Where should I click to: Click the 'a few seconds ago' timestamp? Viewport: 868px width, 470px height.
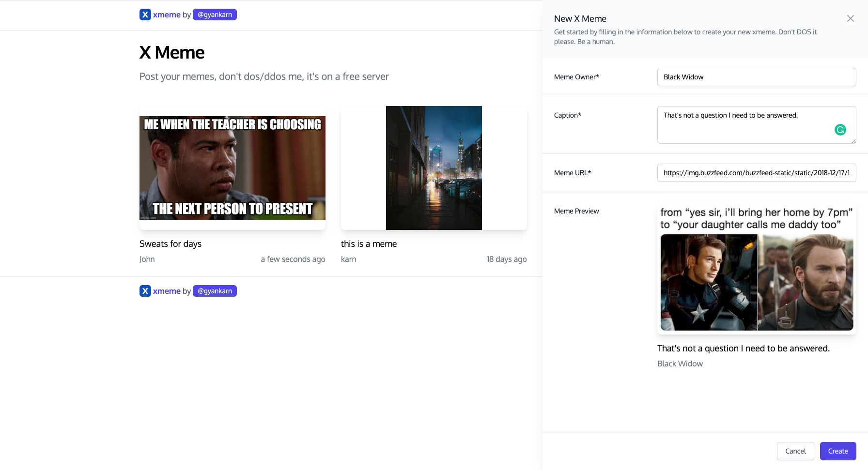(293, 259)
